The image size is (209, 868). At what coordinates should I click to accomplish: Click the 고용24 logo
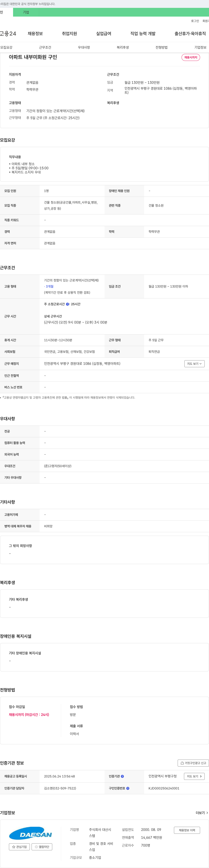8,34
